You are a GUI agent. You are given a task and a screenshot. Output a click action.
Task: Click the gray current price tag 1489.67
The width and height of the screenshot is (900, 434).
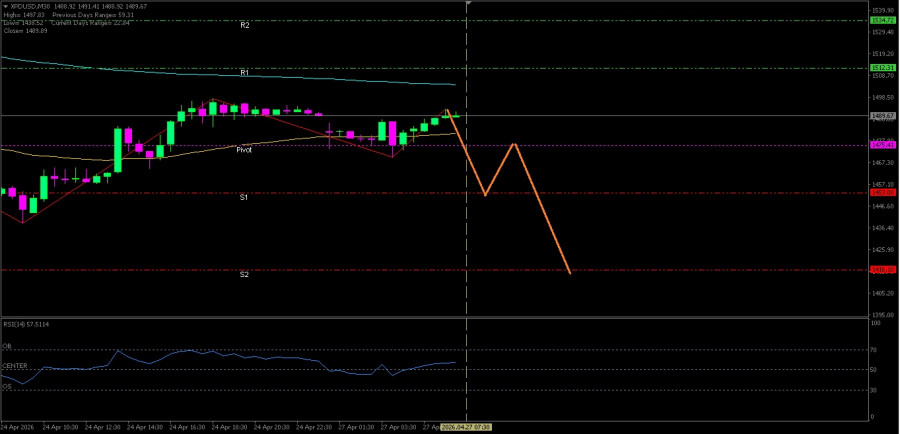882,115
